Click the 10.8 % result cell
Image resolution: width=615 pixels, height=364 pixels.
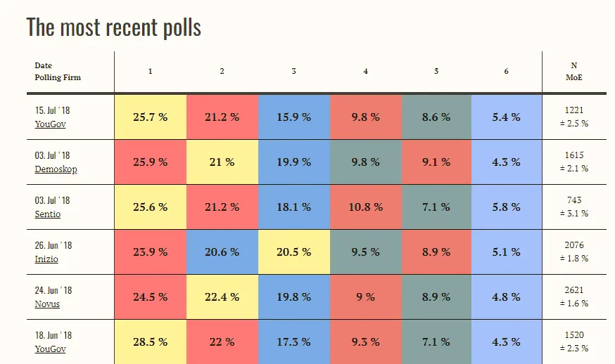click(365, 207)
